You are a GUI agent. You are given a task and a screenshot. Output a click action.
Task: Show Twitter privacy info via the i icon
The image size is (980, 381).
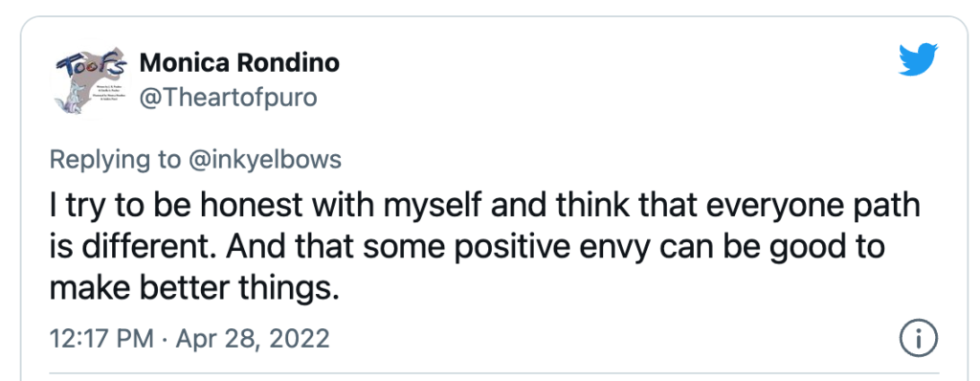919,339
